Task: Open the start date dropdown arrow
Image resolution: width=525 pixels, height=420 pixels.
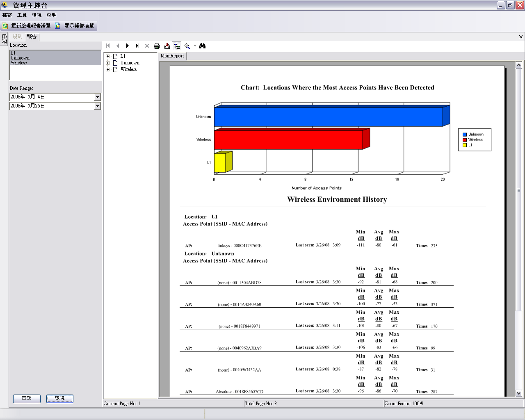Action: click(x=97, y=97)
